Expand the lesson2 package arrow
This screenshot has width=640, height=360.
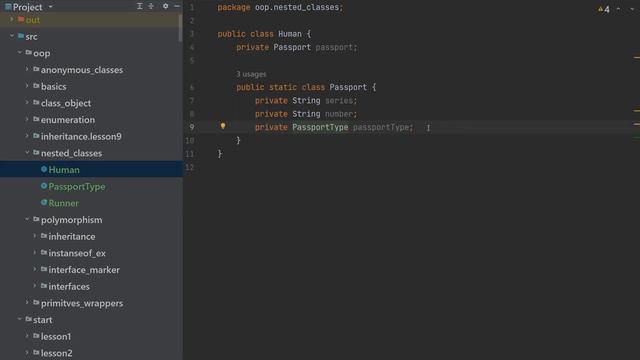pos(27,353)
